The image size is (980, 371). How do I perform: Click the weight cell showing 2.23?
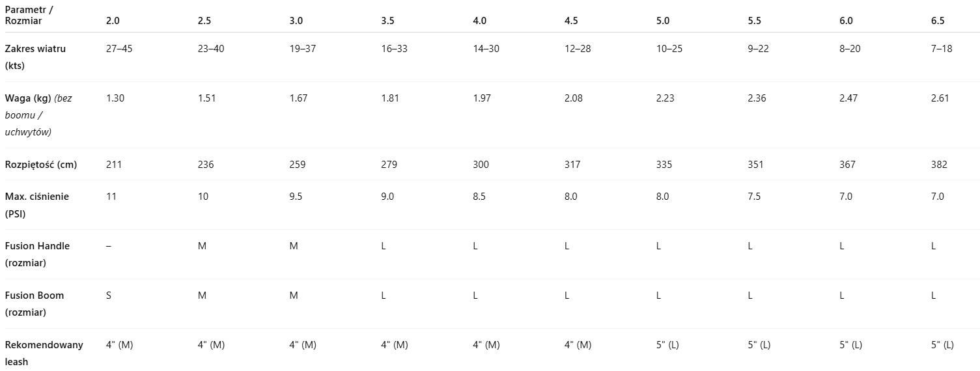(665, 98)
